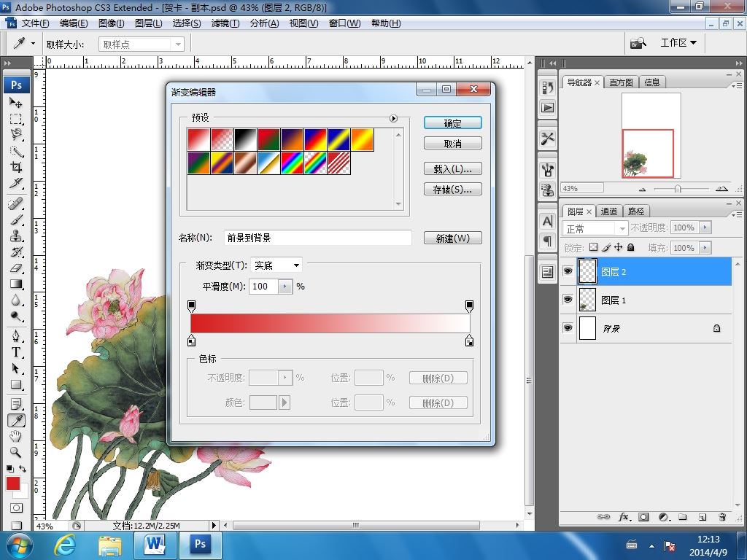Screen dimensions: 747x560
Task: Open layer 填充 slider arrow
Action: click(705, 248)
